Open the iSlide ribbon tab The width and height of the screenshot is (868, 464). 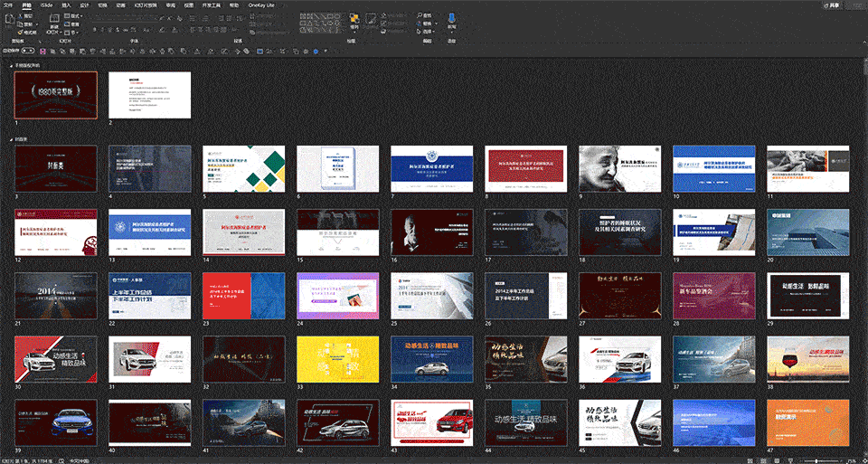click(x=46, y=5)
